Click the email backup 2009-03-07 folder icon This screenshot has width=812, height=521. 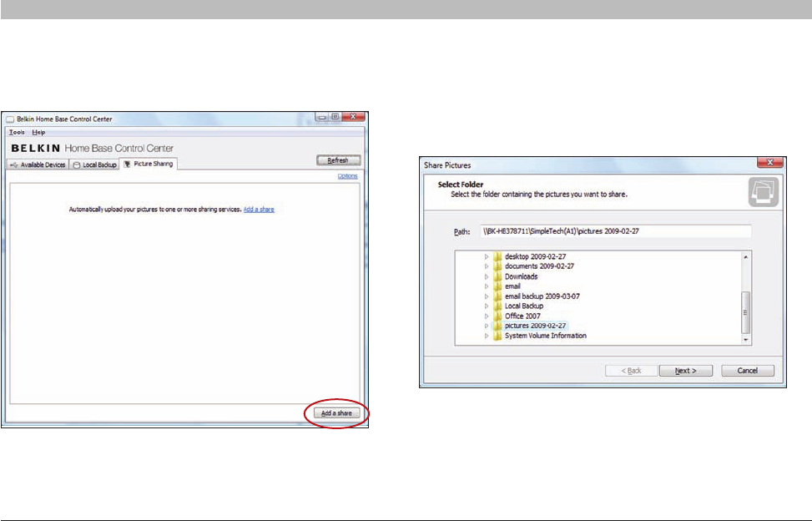[x=497, y=296]
